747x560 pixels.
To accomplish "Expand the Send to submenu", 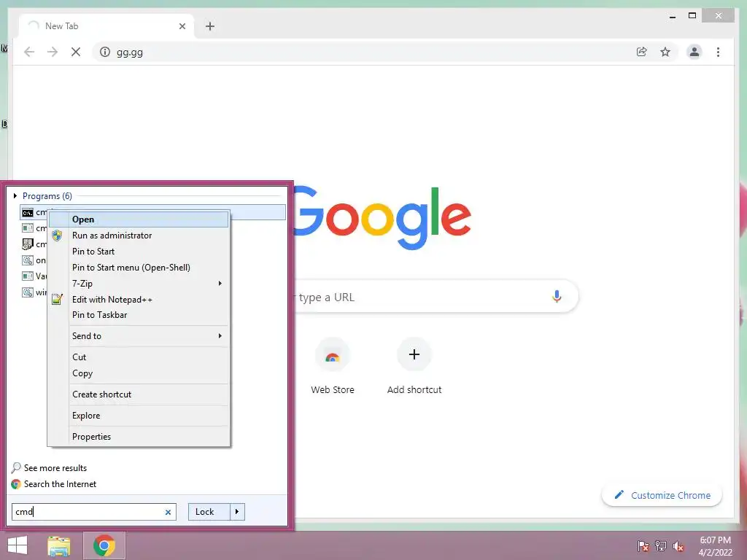I will click(139, 335).
